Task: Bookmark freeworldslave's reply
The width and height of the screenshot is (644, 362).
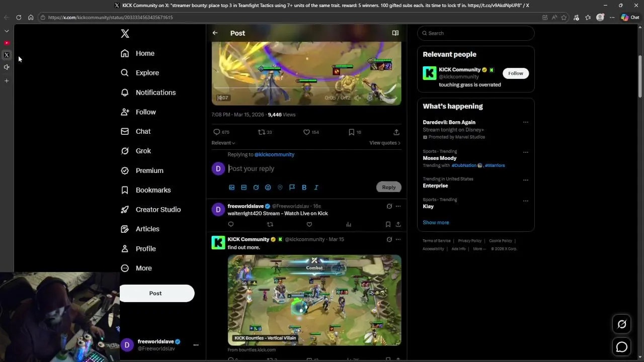Action: tap(388, 225)
